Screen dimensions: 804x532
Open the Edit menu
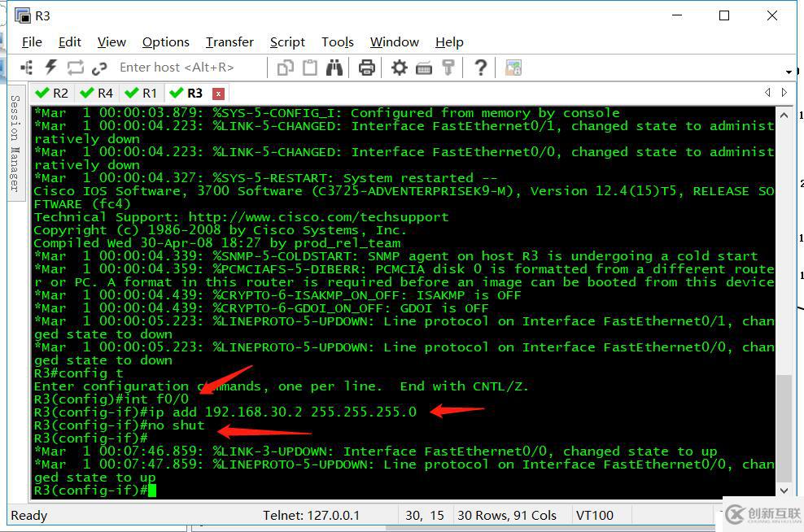click(x=70, y=42)
